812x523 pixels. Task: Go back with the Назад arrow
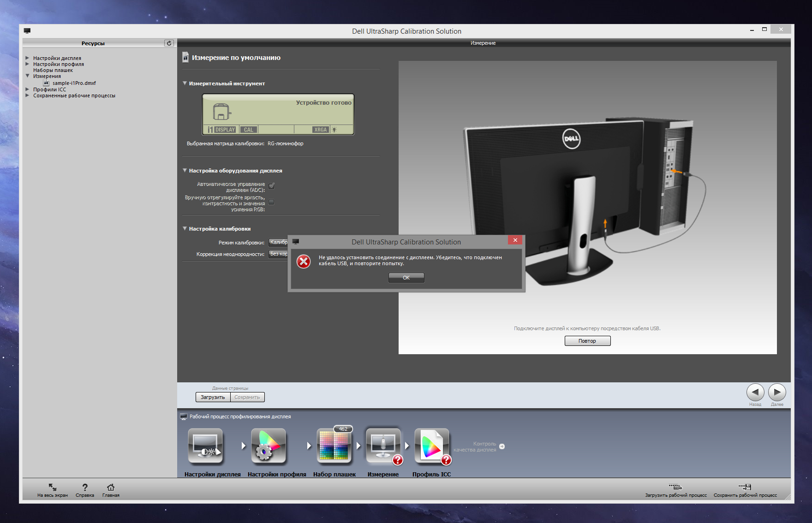755,392
